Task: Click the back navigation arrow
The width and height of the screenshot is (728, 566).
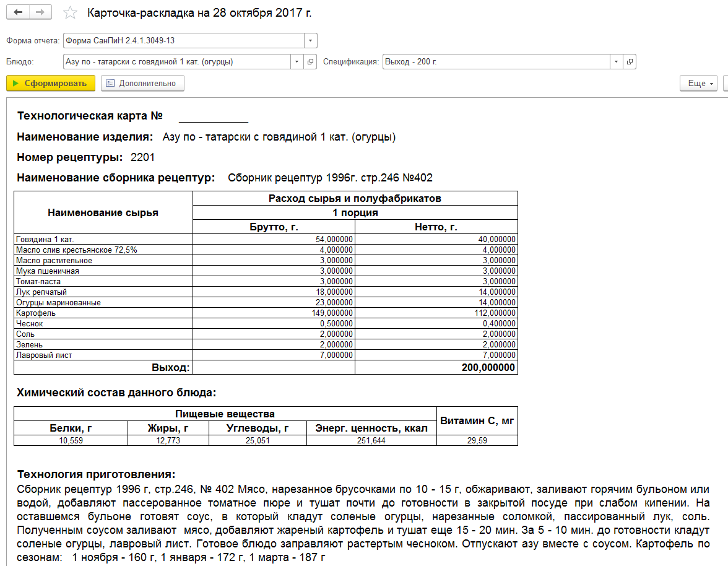Action: [x=18, y=12]
